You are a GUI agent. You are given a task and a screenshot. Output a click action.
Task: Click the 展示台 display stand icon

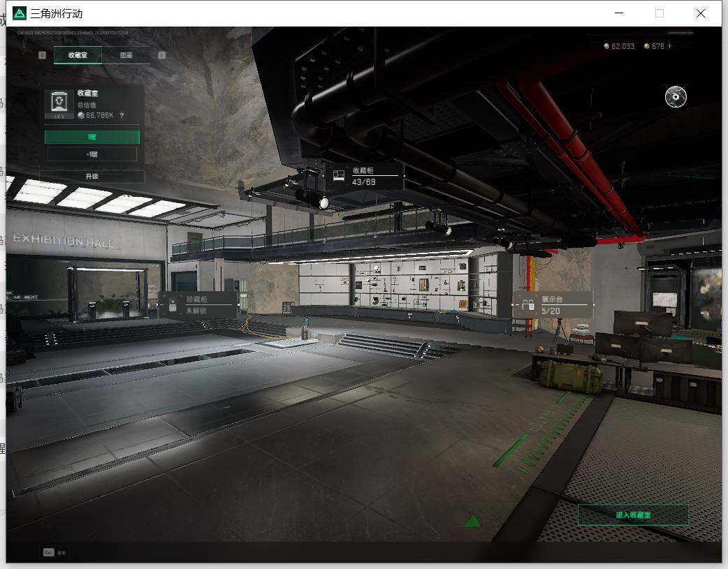(528, 305)
